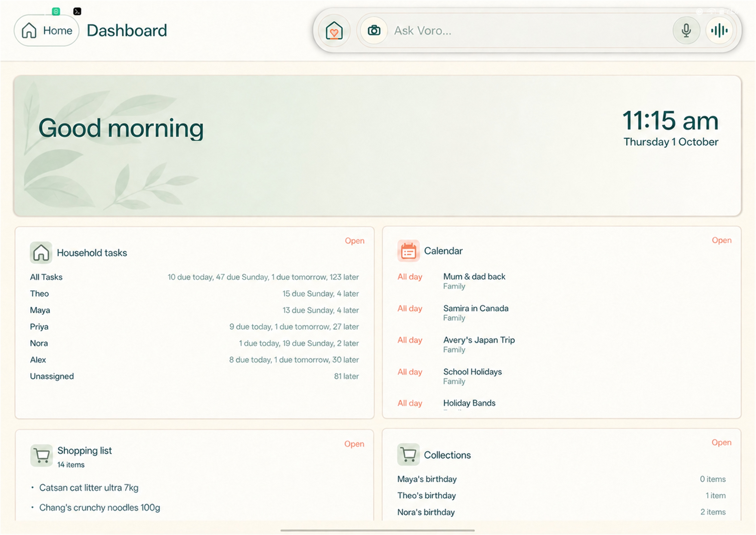Select Chang's crunchy noodles 100g item
This screenshot has width=756, height=535.
tap(99, 508)
